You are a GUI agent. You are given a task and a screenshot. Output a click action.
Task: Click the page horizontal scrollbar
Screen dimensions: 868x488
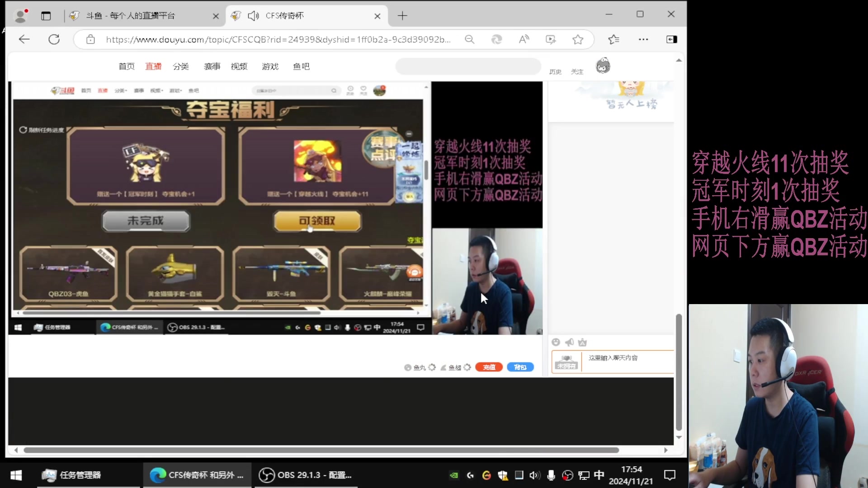tap(321, 450)
